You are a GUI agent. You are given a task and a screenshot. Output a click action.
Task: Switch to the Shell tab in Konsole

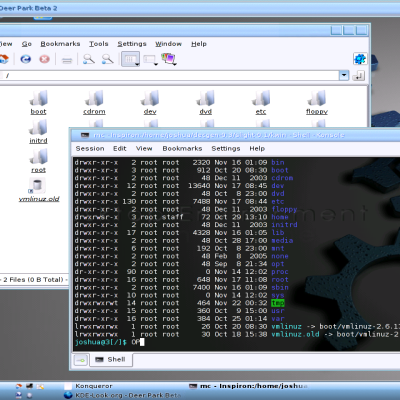tap(111, 360)
